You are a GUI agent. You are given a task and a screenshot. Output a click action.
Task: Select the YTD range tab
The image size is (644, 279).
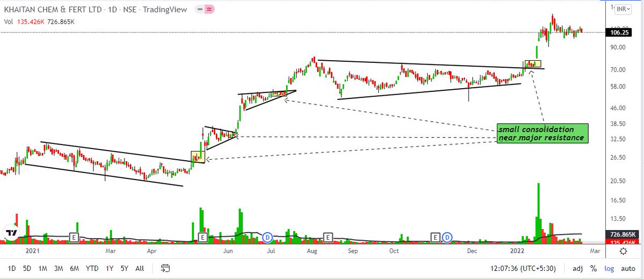[x=92, y=268]
